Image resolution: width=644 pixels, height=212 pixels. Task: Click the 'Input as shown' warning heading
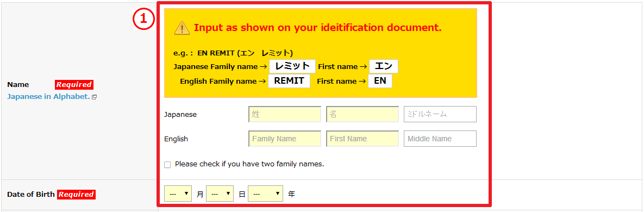pyautogui.click(x=317, y=28)
